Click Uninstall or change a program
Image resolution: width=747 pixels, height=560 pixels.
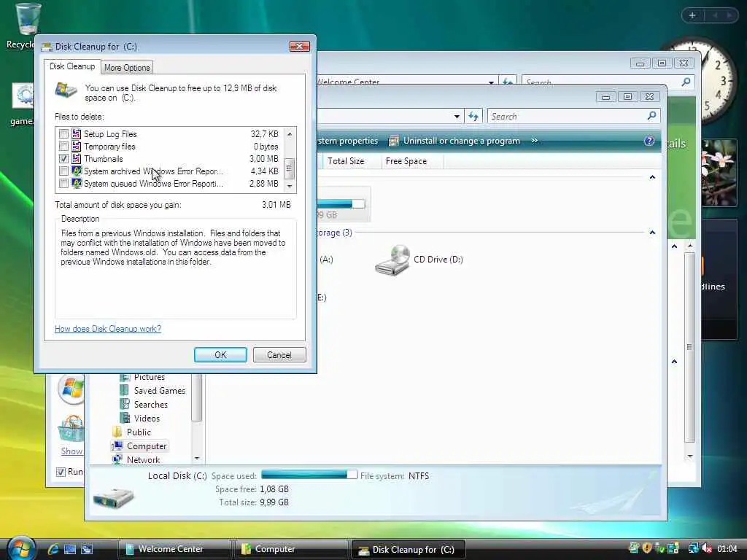[461, 141]
